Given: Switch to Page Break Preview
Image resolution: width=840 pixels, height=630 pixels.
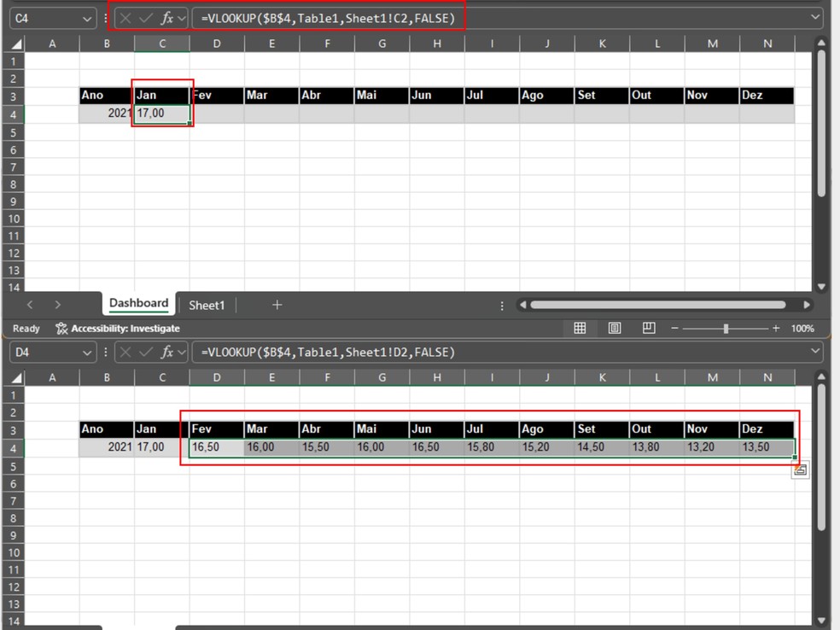Looking at the screenshot, I should pos(649,328).
